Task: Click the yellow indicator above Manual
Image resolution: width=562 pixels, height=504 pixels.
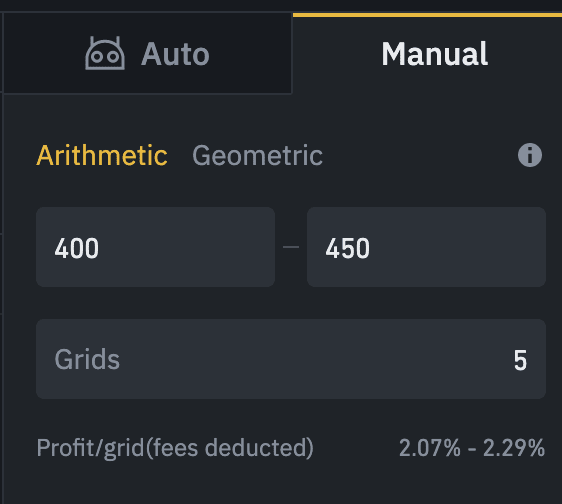Action: point(427,15)
